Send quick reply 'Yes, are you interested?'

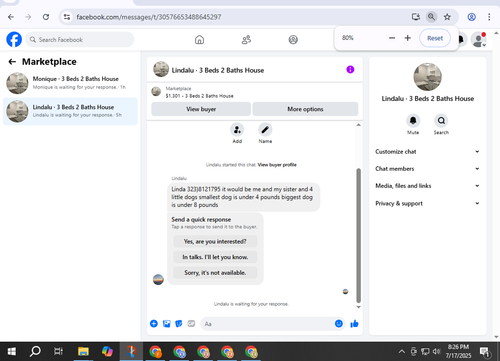[x=215, y=241]
